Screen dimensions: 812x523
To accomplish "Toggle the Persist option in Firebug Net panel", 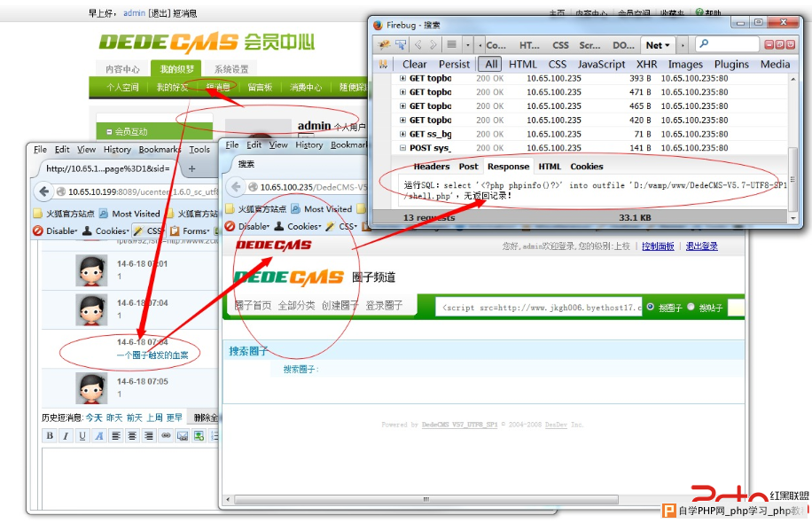I will point(454,64).
